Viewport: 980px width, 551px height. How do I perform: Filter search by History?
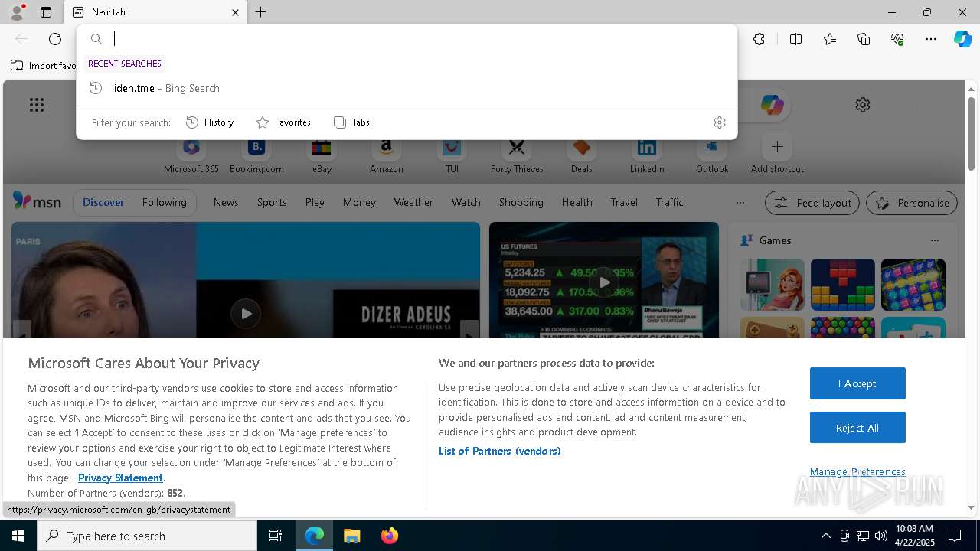coord(210,122)
